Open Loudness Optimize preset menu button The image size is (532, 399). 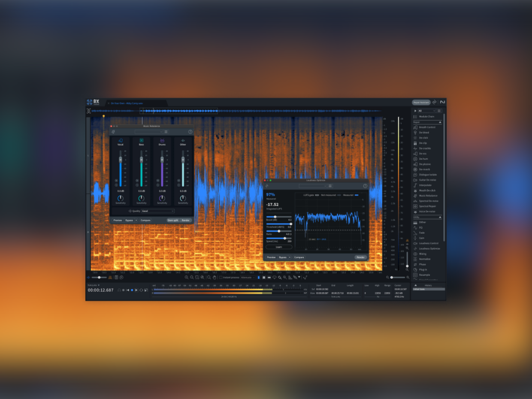(x=330, y=186)
